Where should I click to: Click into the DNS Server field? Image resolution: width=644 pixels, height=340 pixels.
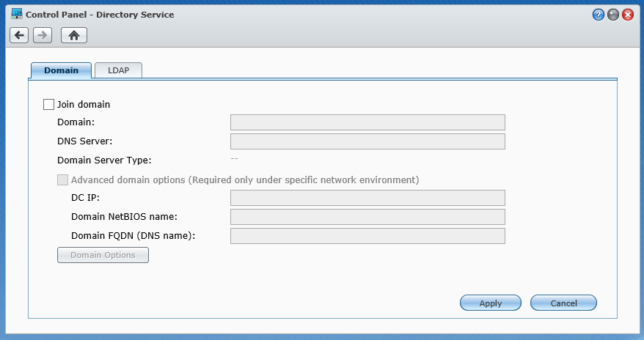pyautogui.click(x=367, y=141)
